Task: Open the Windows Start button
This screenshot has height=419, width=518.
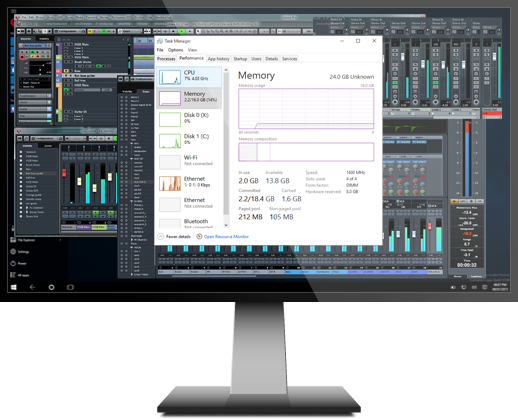Action: [14, 287]
